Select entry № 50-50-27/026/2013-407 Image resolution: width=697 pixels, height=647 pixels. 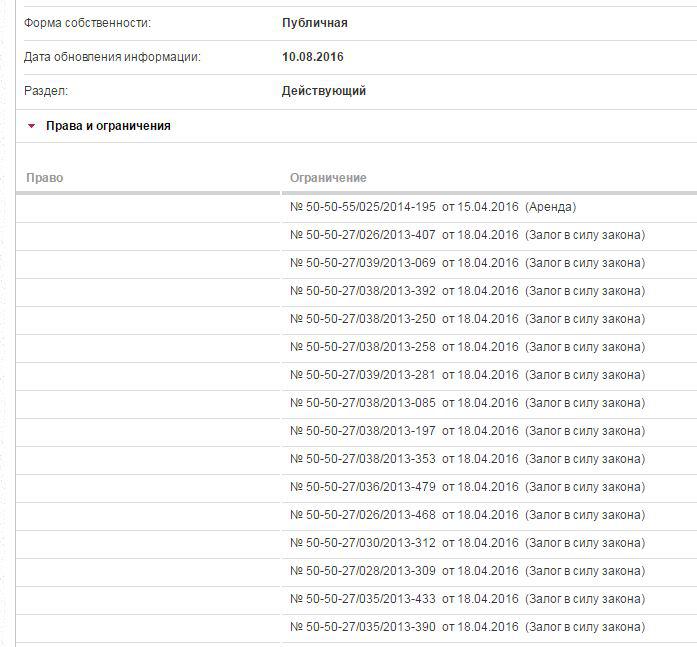click(x=467, y=235)
